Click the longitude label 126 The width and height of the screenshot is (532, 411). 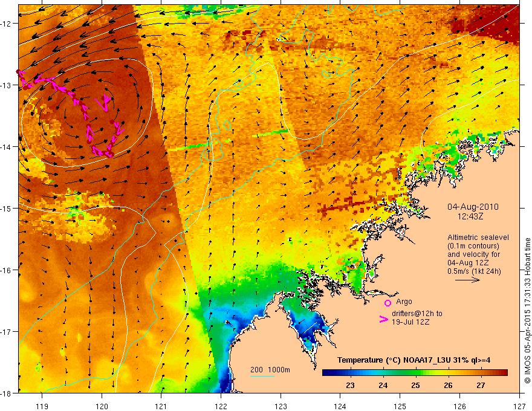click(459, 406)
